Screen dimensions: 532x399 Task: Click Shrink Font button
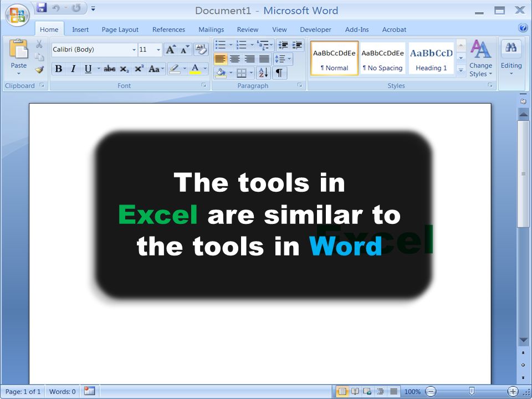coord(185,49)
